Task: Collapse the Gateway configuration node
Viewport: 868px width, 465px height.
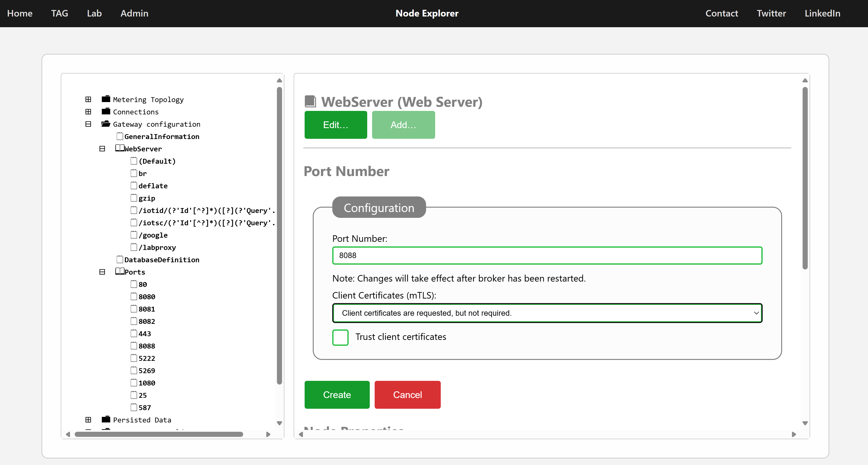Action: (88, 124)
